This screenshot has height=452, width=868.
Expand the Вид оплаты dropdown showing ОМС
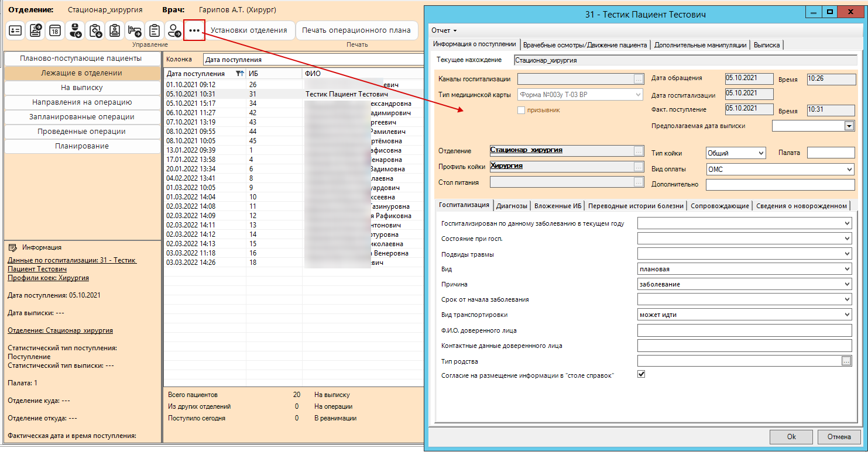(849, 170)
